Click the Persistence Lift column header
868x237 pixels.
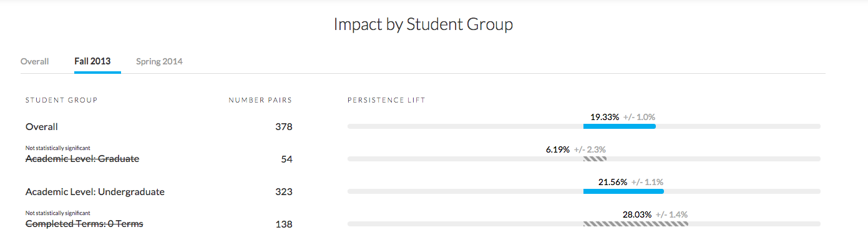click(386, 100)
